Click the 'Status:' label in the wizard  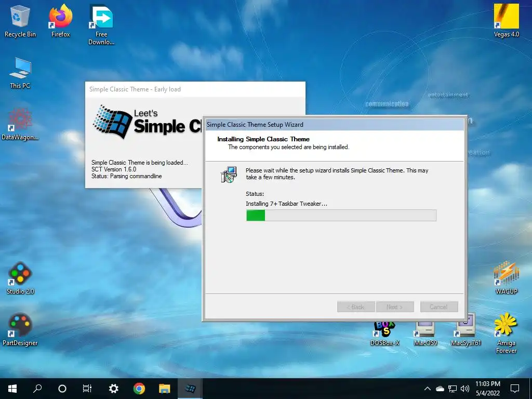(x=255, y=194)
